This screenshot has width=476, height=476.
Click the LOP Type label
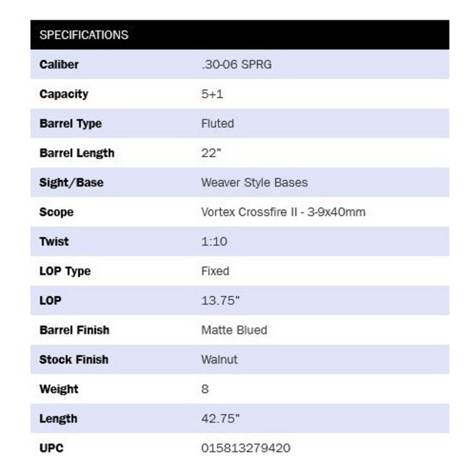point(65,271)
